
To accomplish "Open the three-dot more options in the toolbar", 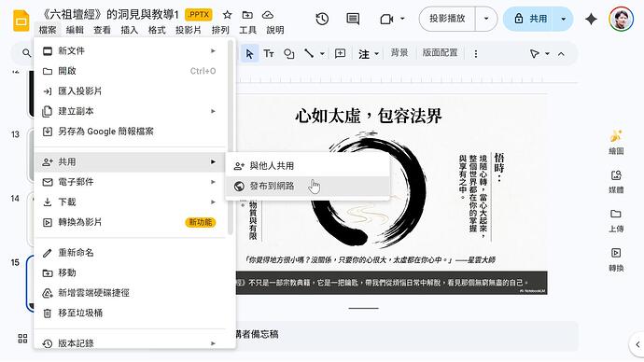I will [x=476, y=54].
